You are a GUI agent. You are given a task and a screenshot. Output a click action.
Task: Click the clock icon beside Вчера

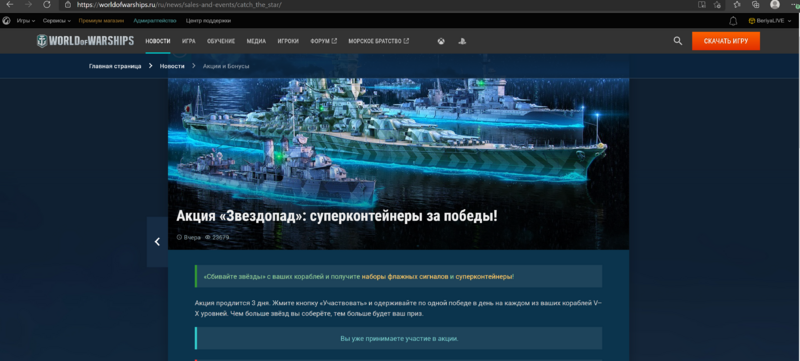coord(179,238)
